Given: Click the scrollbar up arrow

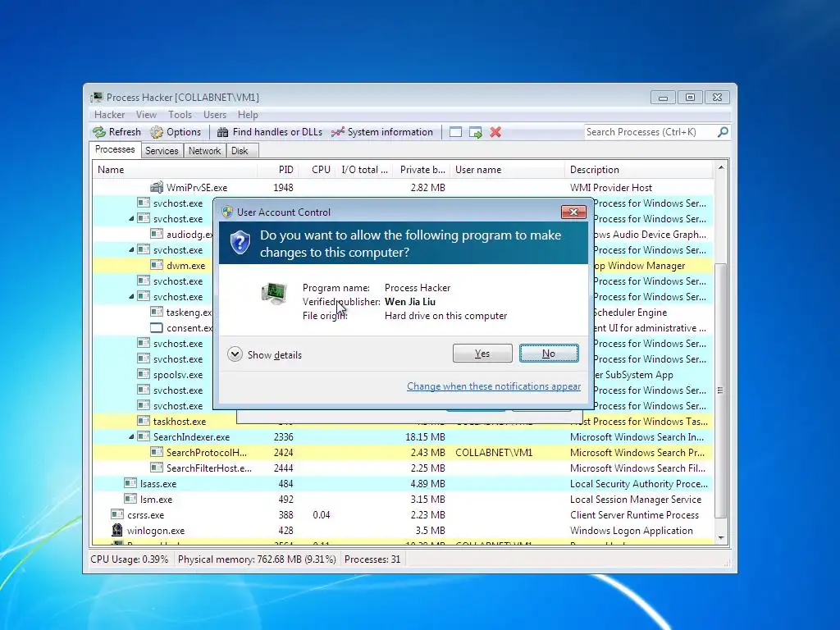Looking at the screenshot, I should 721,167.
